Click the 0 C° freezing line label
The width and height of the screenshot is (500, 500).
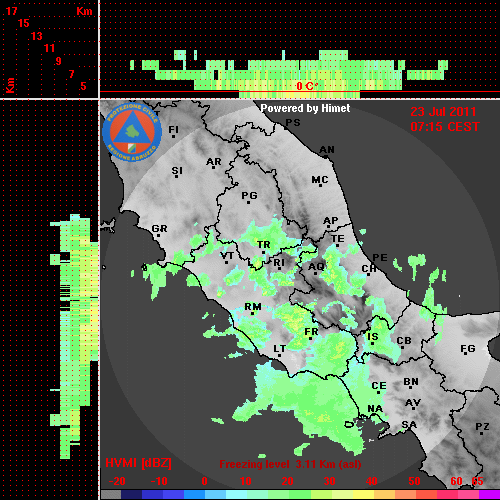[x=306, y=86]
